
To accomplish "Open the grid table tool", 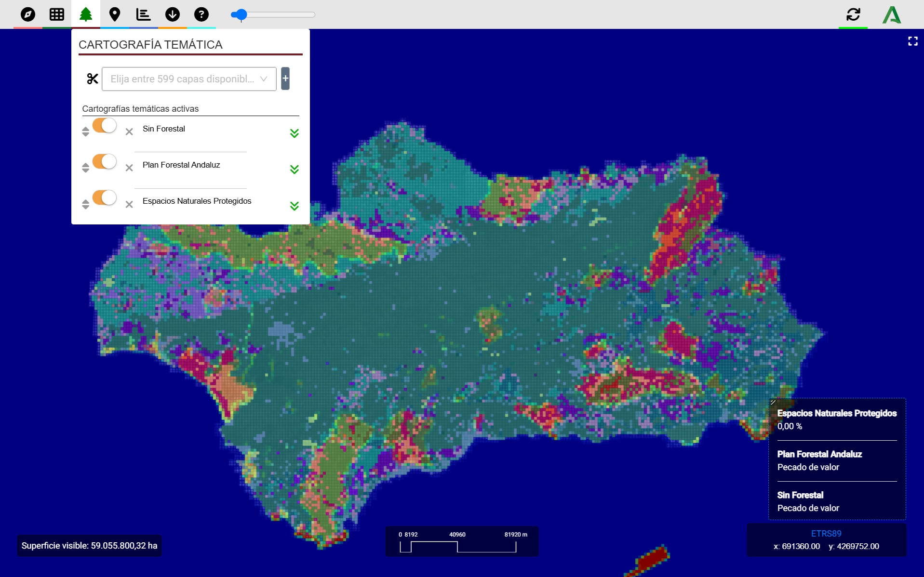I will [57, 14].
